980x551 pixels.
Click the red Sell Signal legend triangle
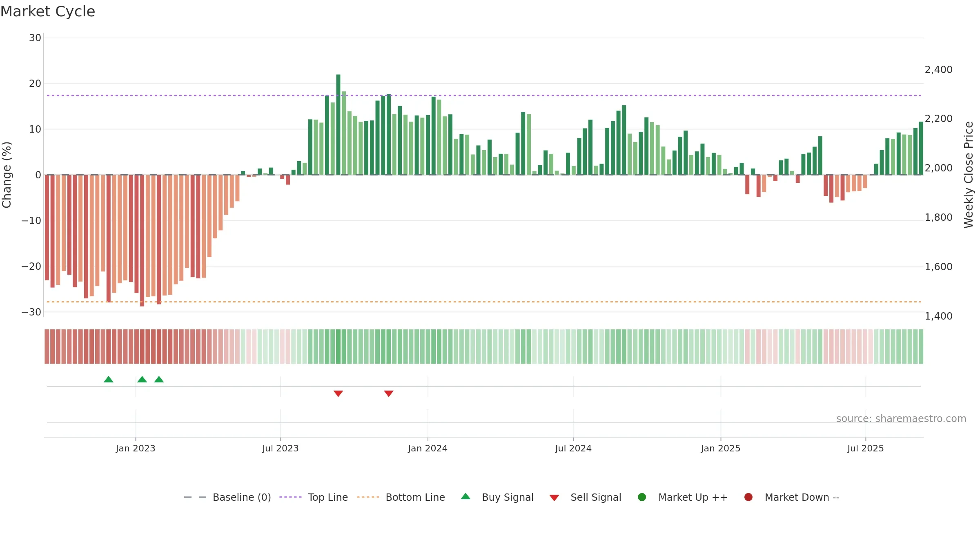pyautogui.click(x=554, y=498)
